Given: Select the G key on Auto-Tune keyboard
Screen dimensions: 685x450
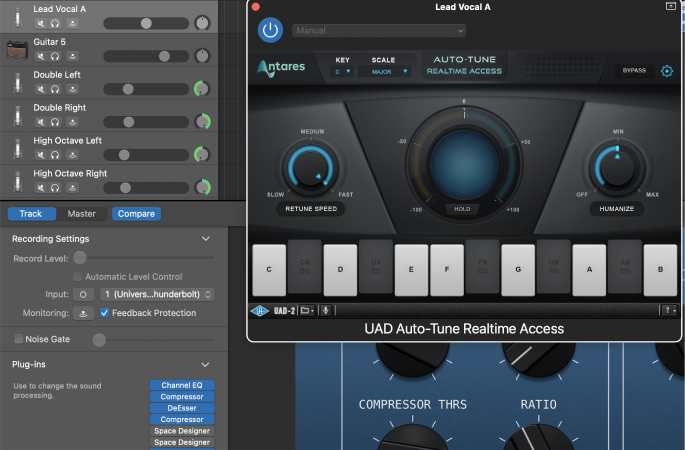Looking at the screenshot, I should pos(518,270).
